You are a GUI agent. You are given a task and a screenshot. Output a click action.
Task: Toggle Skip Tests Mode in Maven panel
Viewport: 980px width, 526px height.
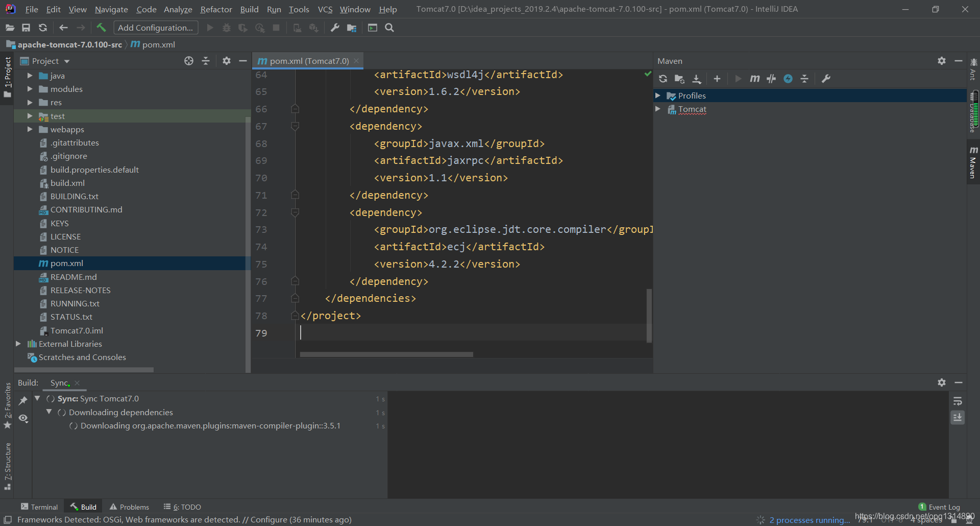click(x=788, y=79)
